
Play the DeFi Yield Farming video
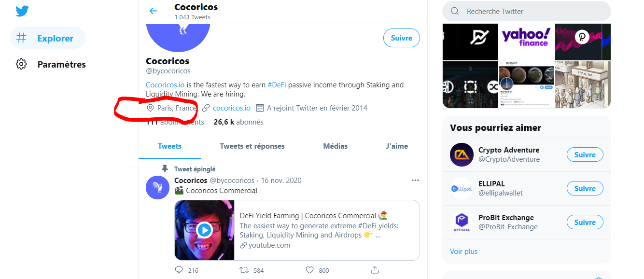204,230
